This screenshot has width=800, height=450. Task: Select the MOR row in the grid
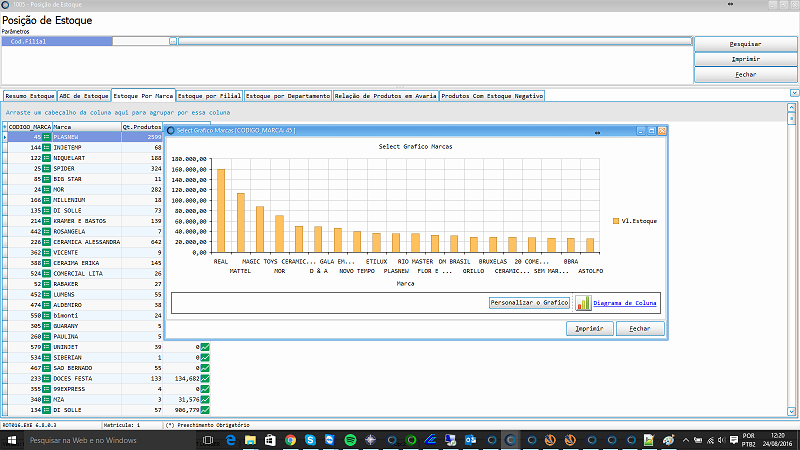(x=85, y=189)
